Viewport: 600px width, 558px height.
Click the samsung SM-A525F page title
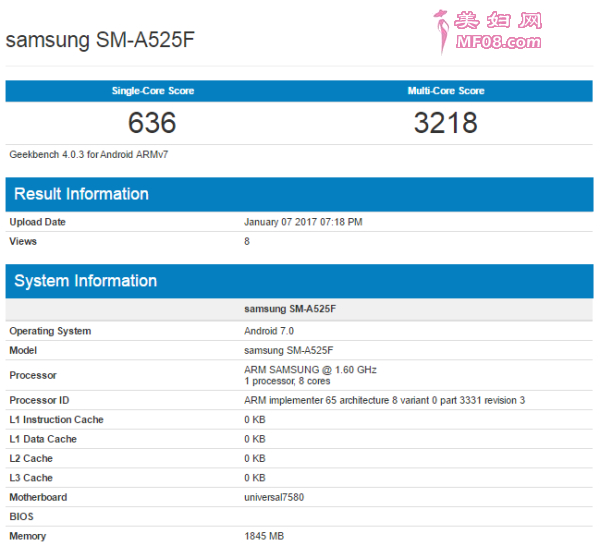pos(100,39)
